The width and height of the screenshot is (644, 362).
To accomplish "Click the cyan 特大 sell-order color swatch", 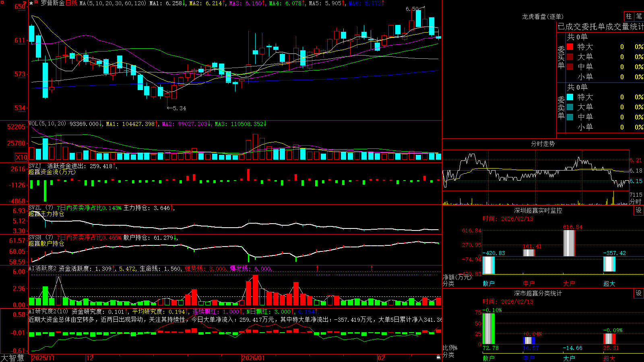I will click(570, 97).
